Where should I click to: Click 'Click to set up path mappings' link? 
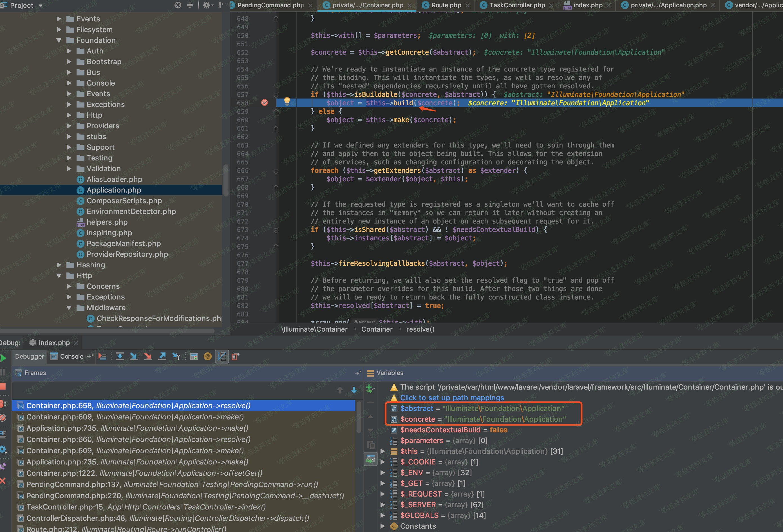coord(452,397)
